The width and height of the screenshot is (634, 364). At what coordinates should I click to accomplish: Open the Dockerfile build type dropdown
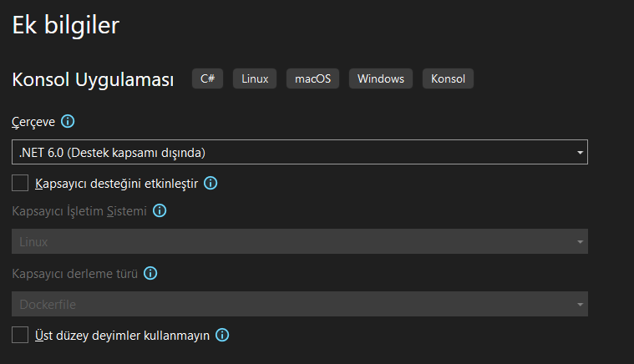(x=299, y=304)
